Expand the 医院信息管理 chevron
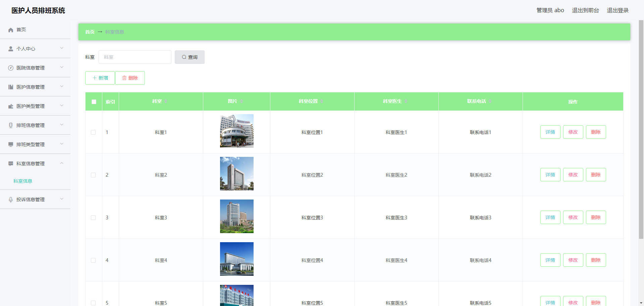644x306 pixels. click(62, 68)
